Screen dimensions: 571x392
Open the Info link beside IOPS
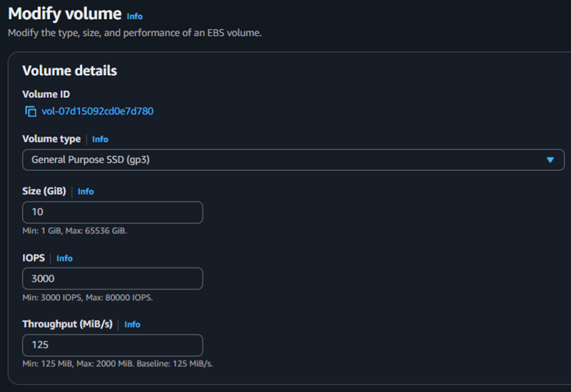pos(64,258)
